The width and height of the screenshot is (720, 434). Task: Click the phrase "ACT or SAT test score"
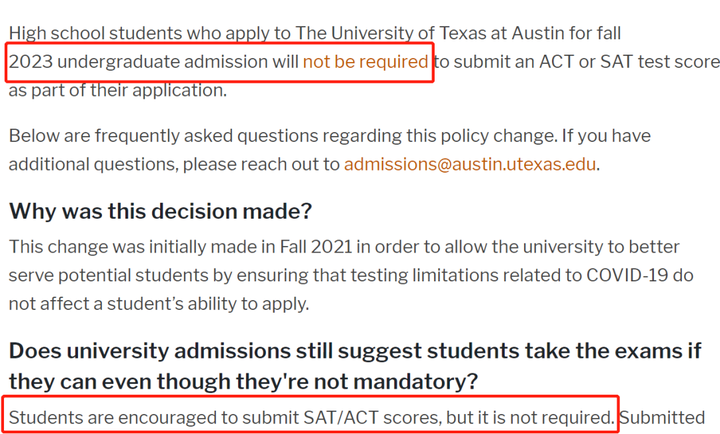click(x=630, y=62)
